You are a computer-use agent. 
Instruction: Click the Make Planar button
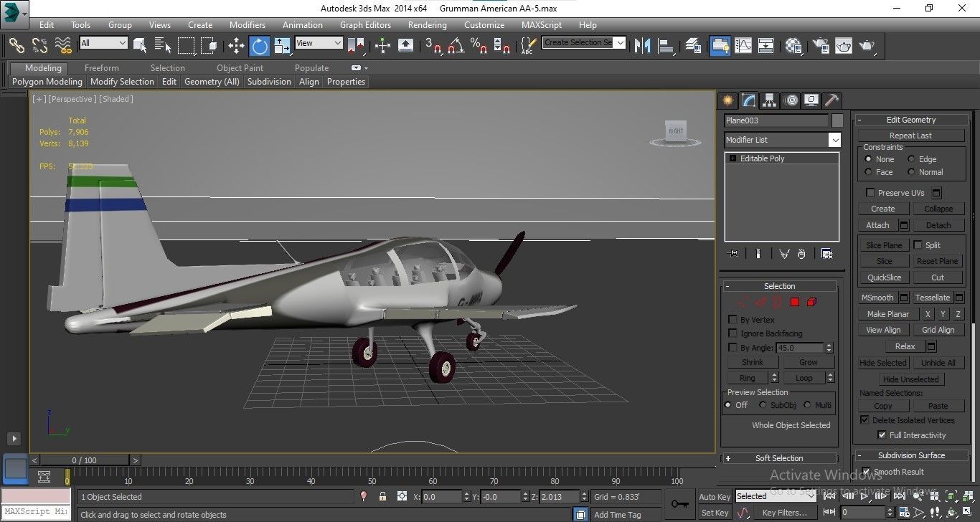(x=887, y=314)
